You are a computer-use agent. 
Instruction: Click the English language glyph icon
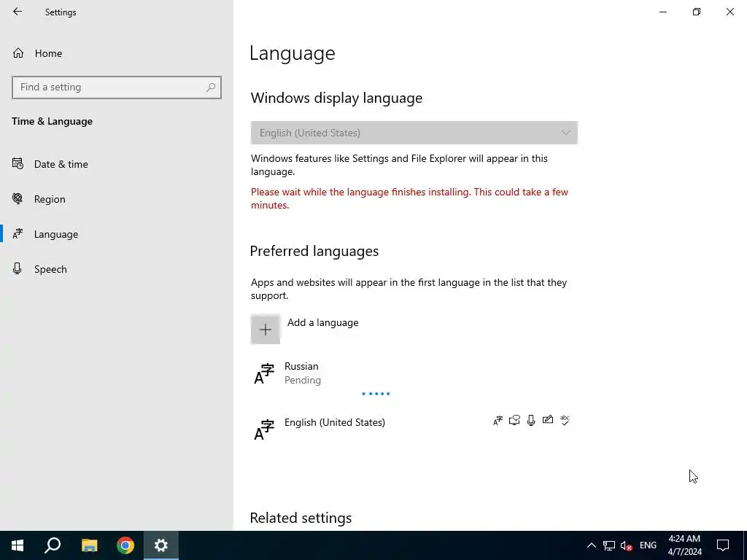coord(264,429)
